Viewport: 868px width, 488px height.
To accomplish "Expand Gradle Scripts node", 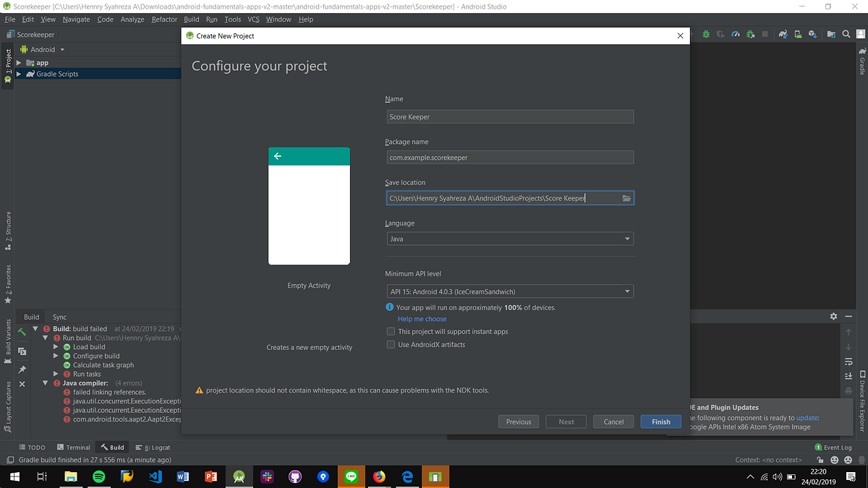I will point(19,74).
